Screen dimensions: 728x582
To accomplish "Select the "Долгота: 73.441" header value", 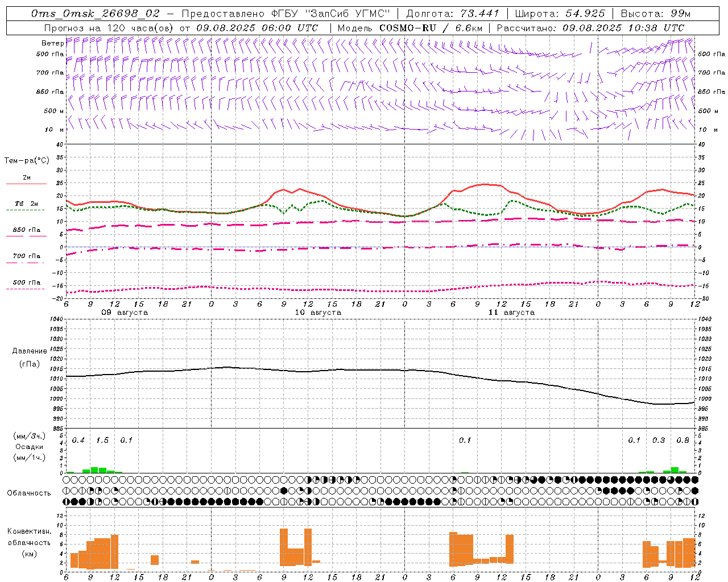I will click(x=453, y=14).
